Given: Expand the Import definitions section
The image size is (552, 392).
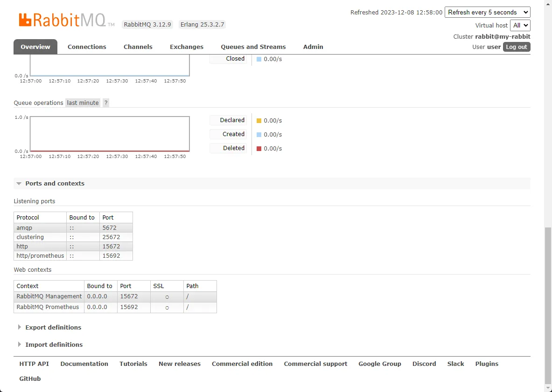Looking at the screenshot, I should (x=54, y=345).
